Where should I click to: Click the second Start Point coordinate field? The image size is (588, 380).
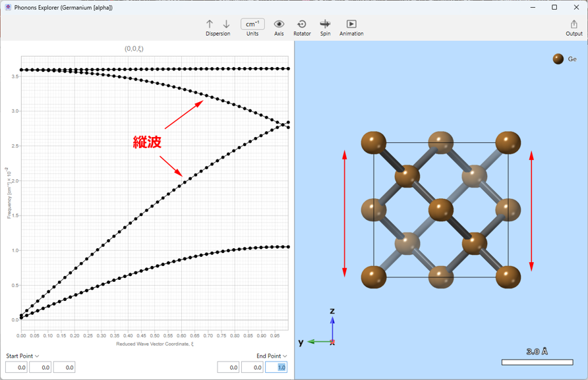40,367
